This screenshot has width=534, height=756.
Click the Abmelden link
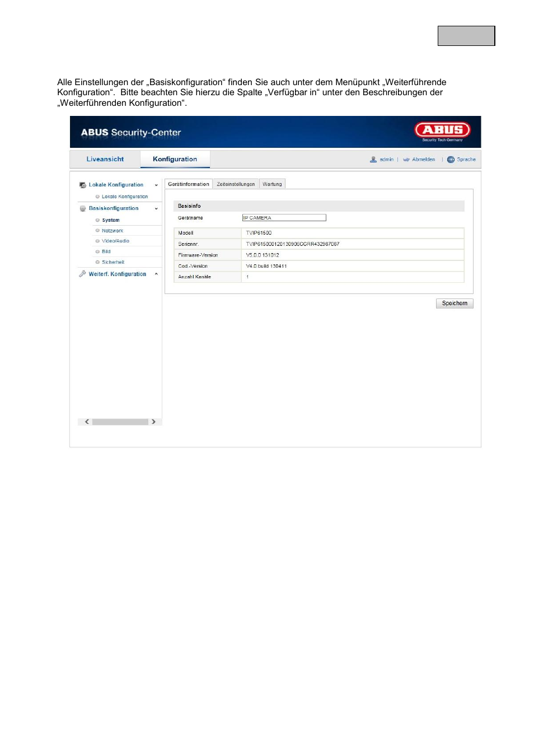click(424, 160)
